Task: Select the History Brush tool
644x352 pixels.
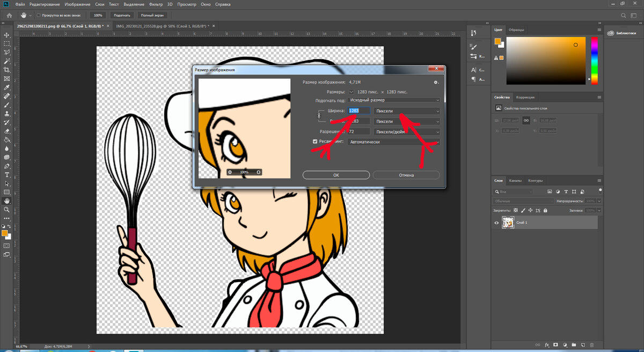Action: pyautogui.click(x=7, y=122)
